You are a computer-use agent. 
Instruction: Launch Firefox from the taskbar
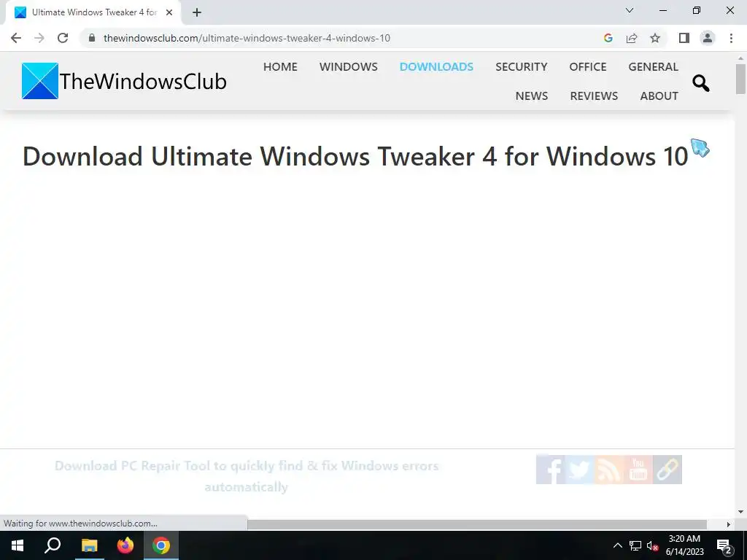(x=125, y=545)
